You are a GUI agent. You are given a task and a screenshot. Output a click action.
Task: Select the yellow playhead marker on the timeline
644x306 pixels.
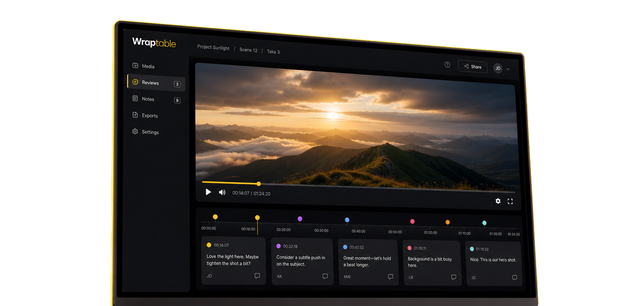coord(257,218)
